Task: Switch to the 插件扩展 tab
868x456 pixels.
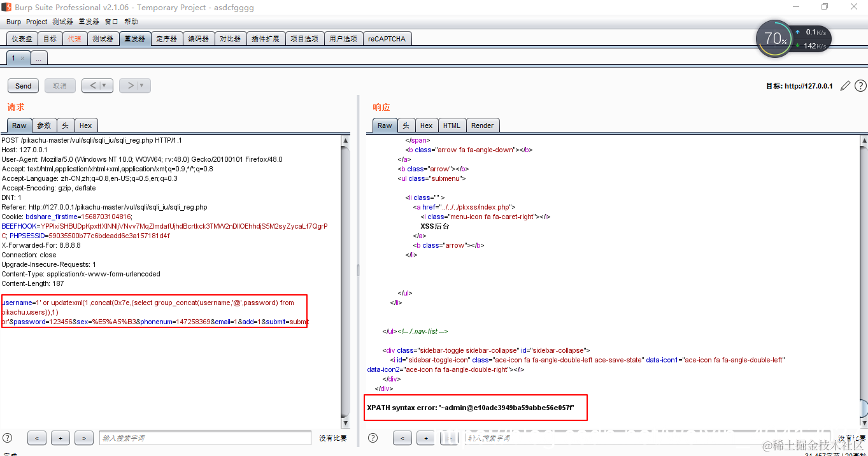Action: 266,39
